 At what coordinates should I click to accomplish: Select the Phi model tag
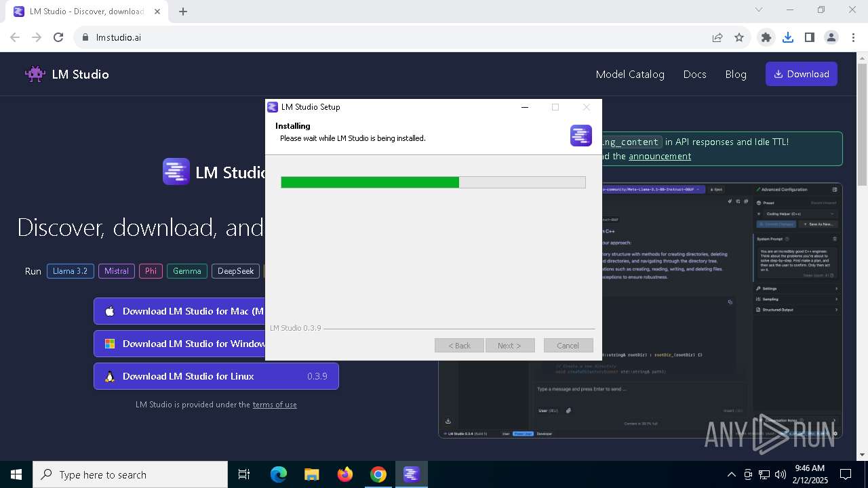[x=151, y=271]
